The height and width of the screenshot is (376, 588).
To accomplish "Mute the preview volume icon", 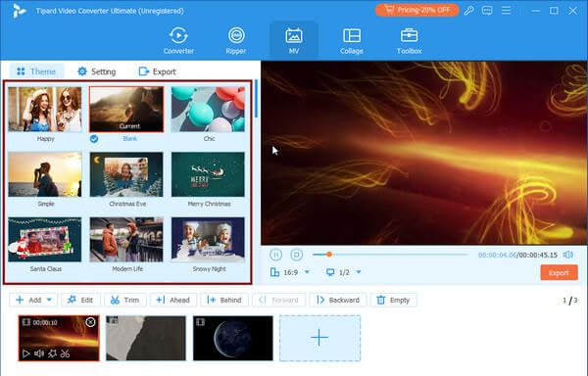I will 567,255.
